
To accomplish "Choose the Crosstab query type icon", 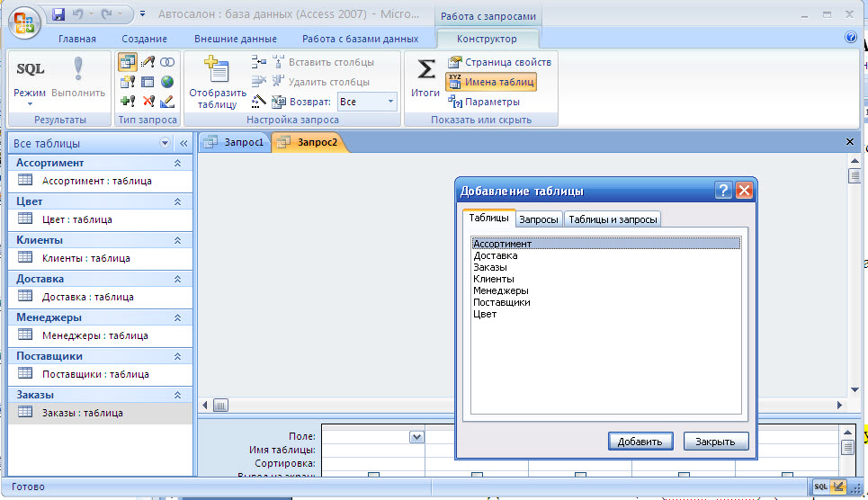I will [148, 82].
